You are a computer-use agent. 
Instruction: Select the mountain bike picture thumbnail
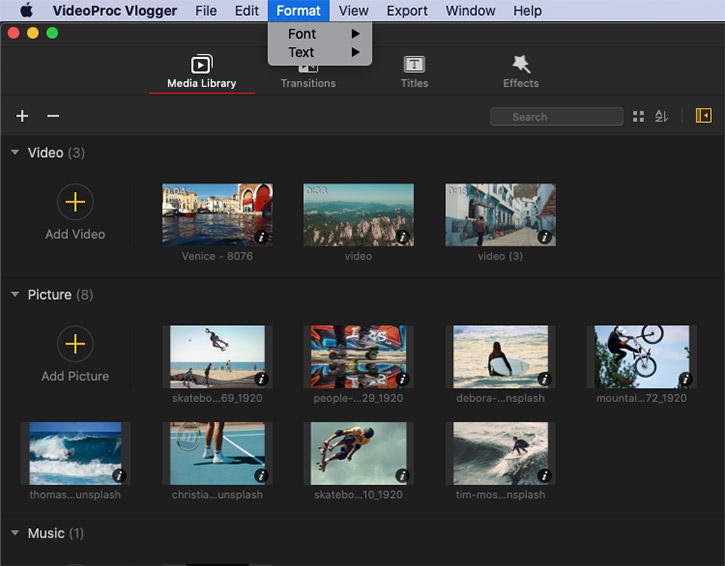[641, 356]
